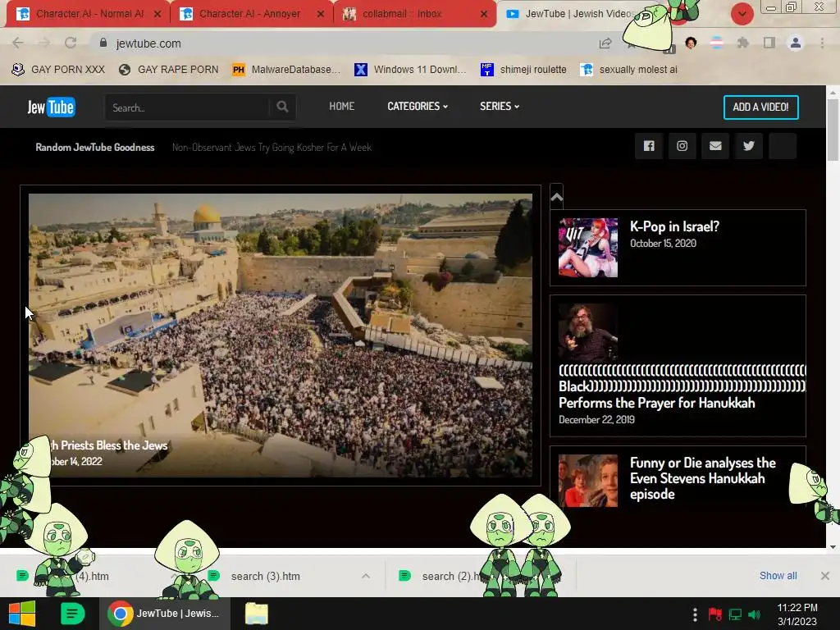Open Performs the Prayer for Hanukkah title
840x630 pixels.
point(657,403)
